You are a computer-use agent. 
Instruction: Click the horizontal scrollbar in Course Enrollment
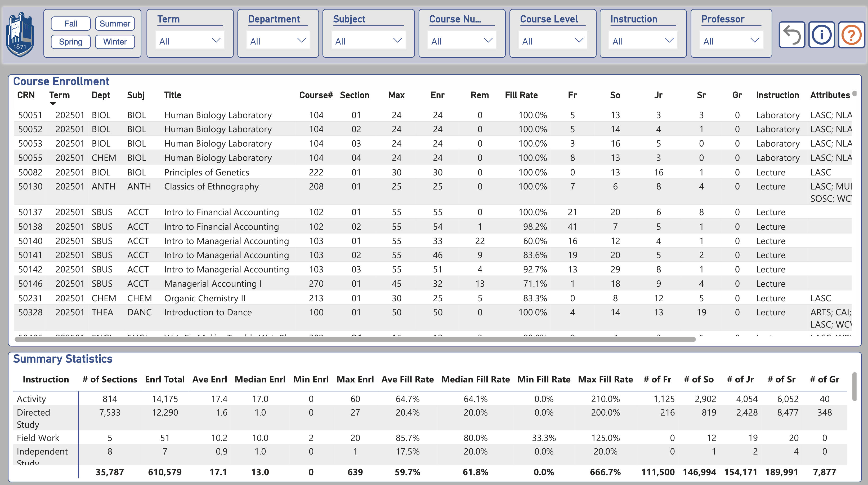(x=355, y=339)
